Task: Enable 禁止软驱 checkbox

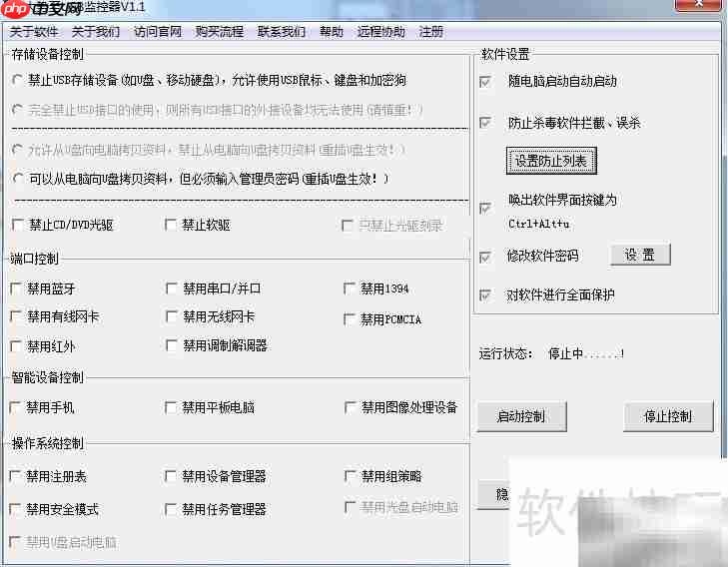Action: point(171,225)
